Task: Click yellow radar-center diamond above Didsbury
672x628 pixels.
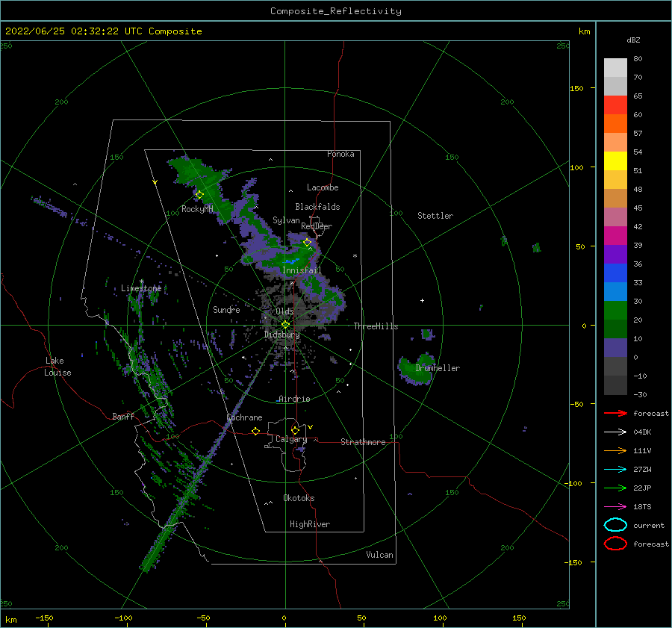Action: click(285, 325)
